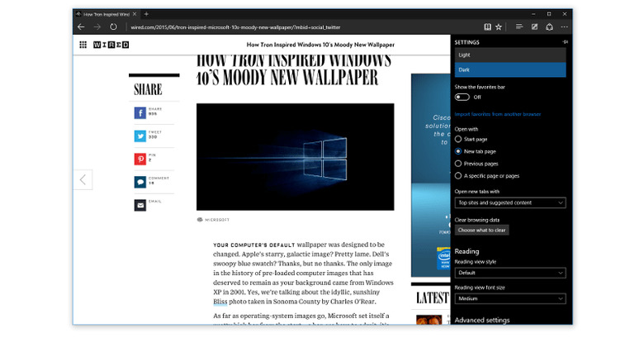The image size is (644, 338).
Task: Open the share/feedback icon in toolbar
Action: point(550,27)
